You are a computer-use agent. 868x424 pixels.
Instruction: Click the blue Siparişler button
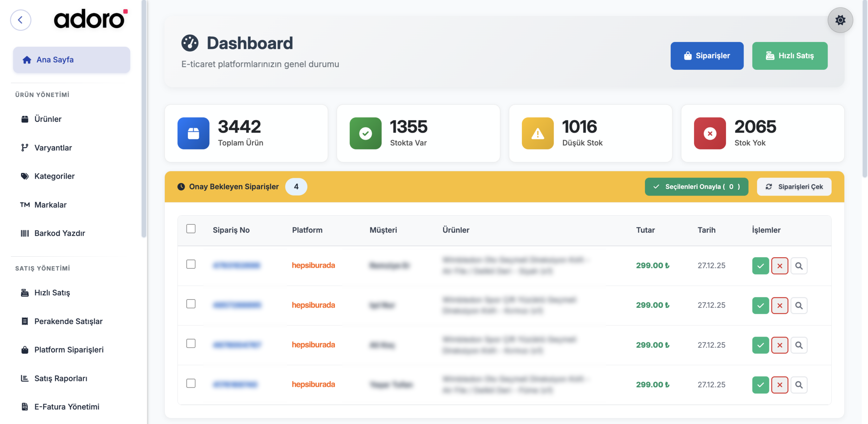pyautogui.click(x=707, y=56)
